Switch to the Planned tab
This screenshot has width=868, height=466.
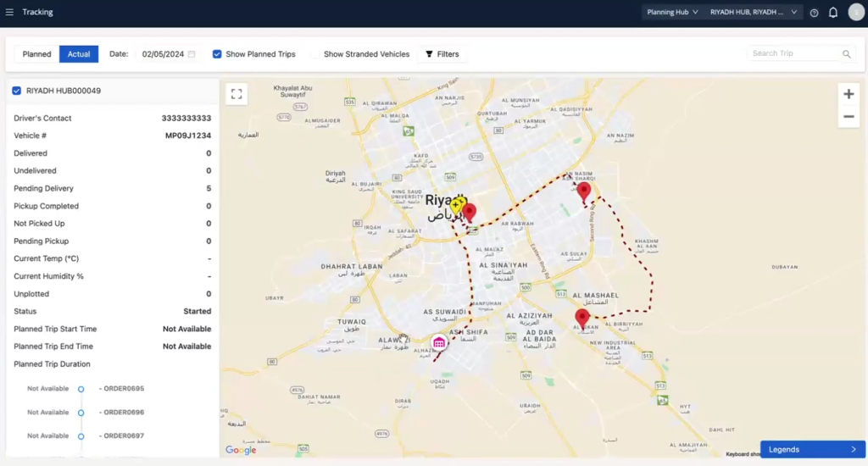pyautogui.click(x=36, y=54)
